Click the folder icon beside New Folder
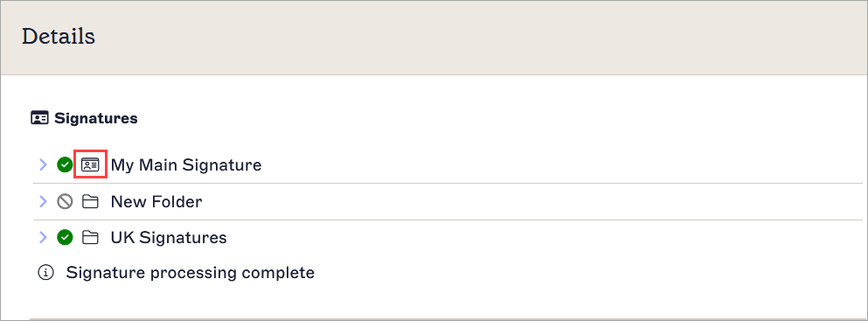 90,201
